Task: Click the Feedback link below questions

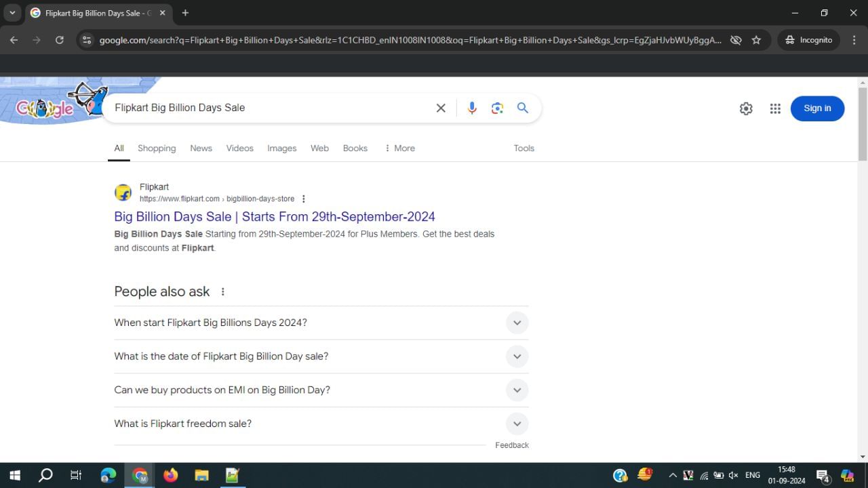Action: pyautogui.click(x=512, y=445)
